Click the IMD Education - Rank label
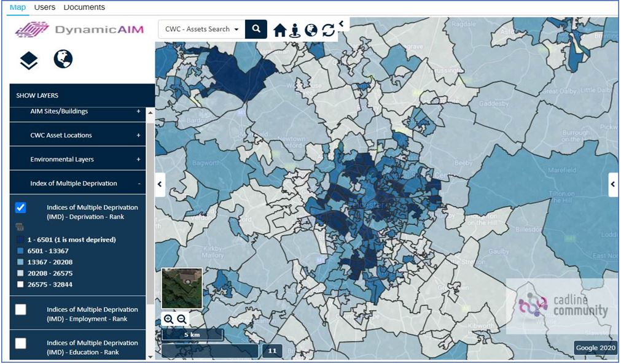 click(x=92, y=347)
